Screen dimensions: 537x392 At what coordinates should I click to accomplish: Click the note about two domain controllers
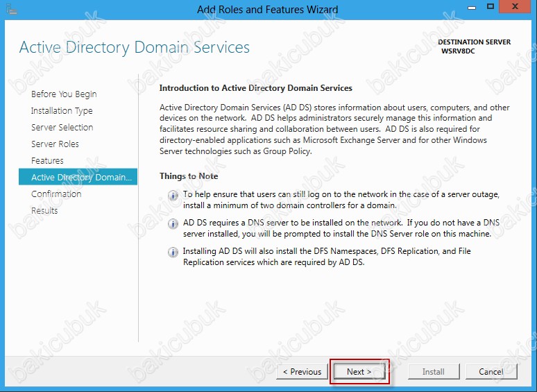click(x=341, y=200)
